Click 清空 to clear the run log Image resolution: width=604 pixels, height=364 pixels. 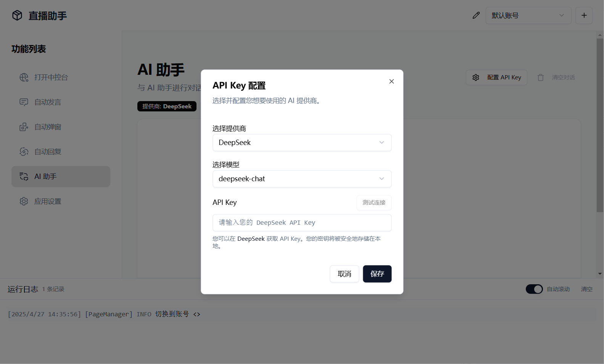[x=587, y=289]
